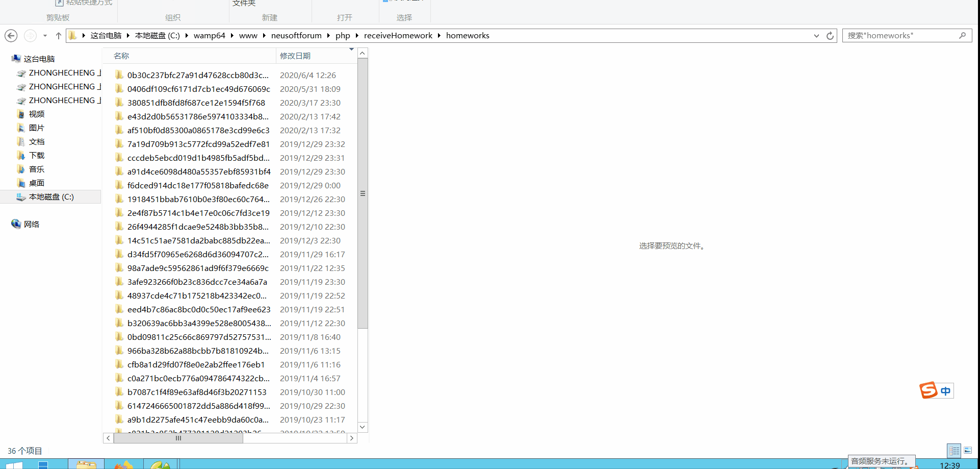The width and height of the screenshot is (980, 469).
Task: Select folder named 2e4f87b5714c1b4e17e0c06c7fd3ce19
Action: point(198,213)
